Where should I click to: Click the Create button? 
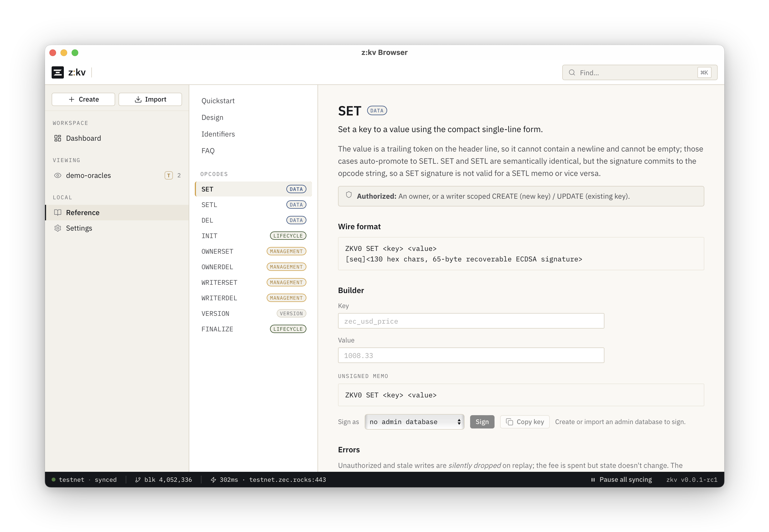tap(83, 99)
